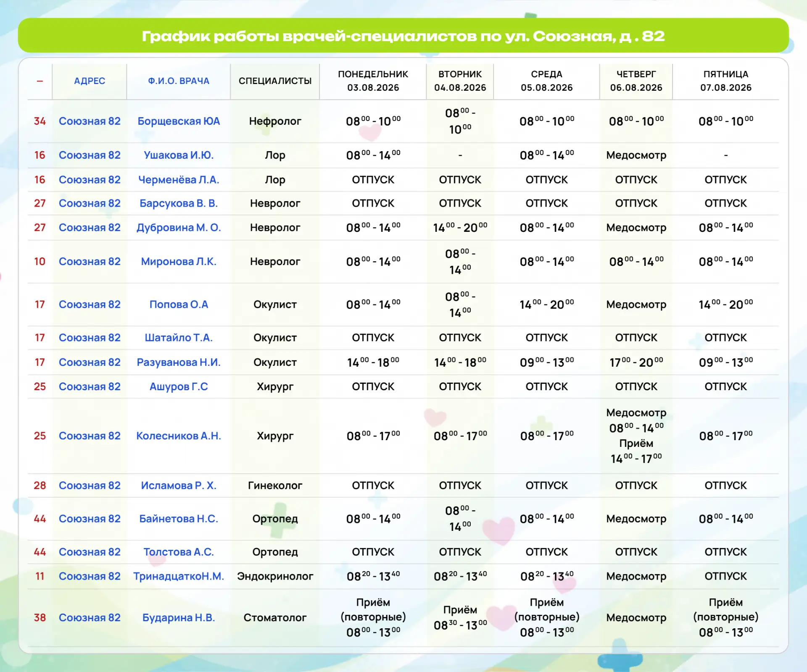This screenshot has width=807, height=672.
Task: Click Бударина's Tuesday "Приём 08:30 - 13:00" cell
Action: 460,618
